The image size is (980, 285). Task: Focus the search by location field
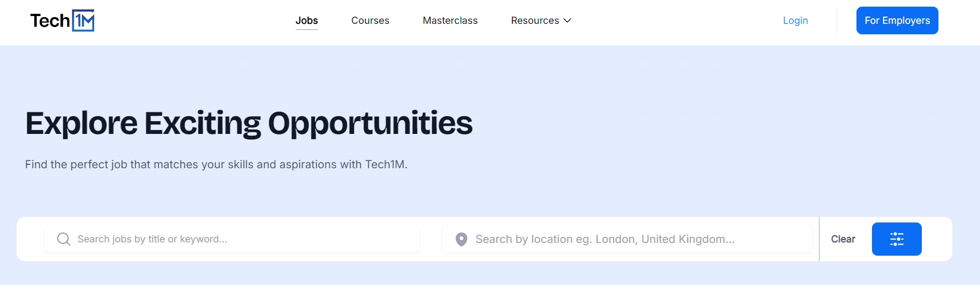(628, 239)
